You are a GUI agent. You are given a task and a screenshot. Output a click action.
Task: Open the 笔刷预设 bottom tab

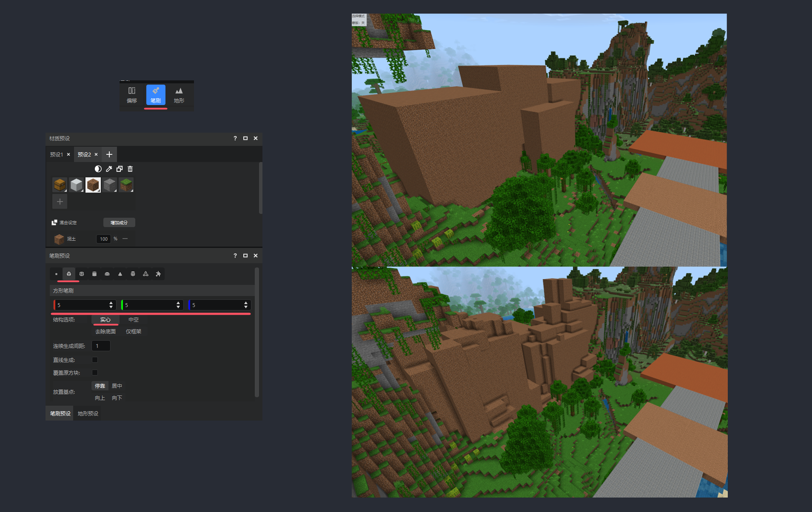[x=60, y=413]
